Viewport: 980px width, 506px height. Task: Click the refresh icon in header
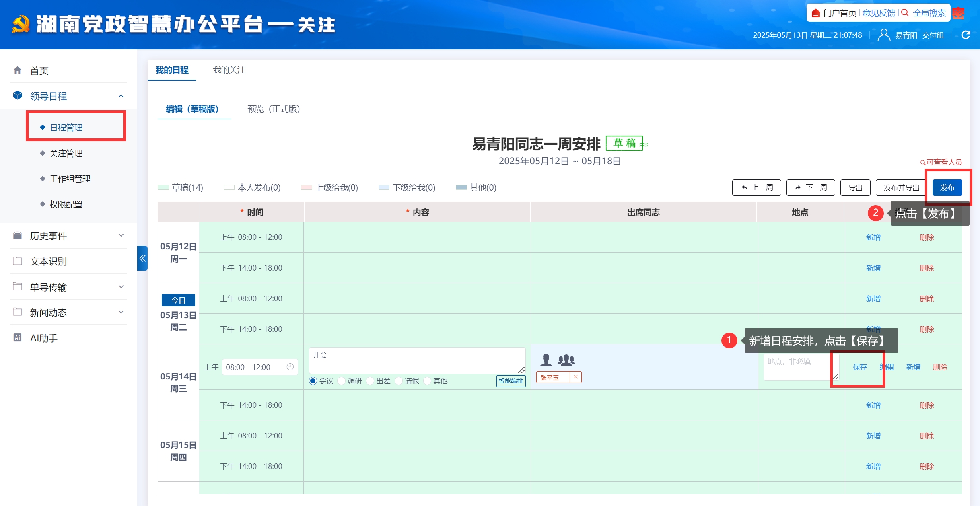click(x=966, y=35)
